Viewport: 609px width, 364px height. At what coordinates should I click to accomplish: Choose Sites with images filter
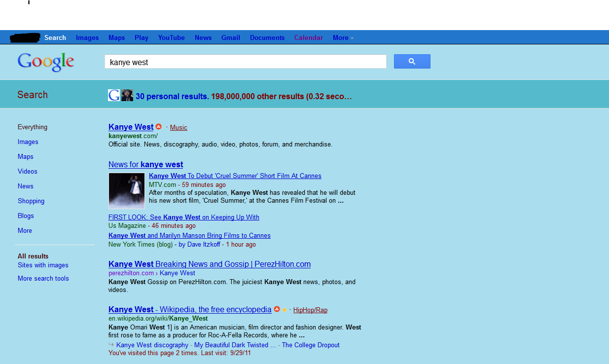pyautogui.click(x=43, y=265)
